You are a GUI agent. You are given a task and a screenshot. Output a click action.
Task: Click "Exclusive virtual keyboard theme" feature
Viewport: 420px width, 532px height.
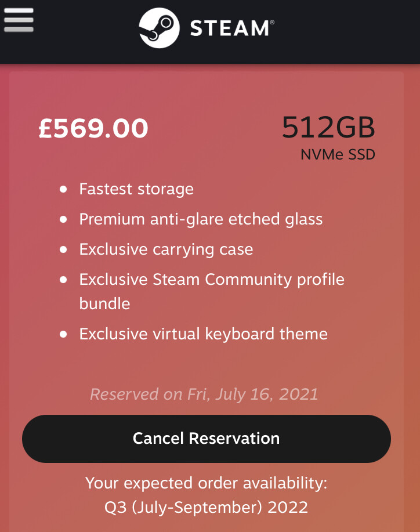click(203, 334)
